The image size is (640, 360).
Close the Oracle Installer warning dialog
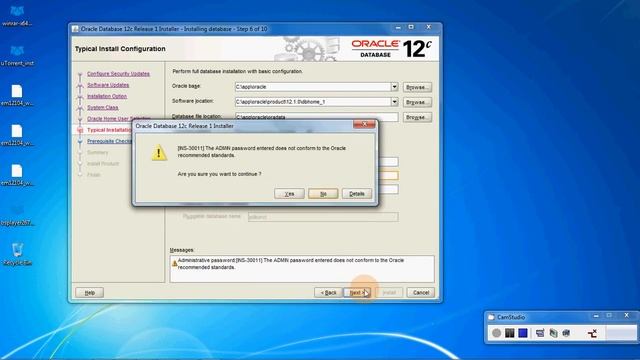(x=364, y=124)
